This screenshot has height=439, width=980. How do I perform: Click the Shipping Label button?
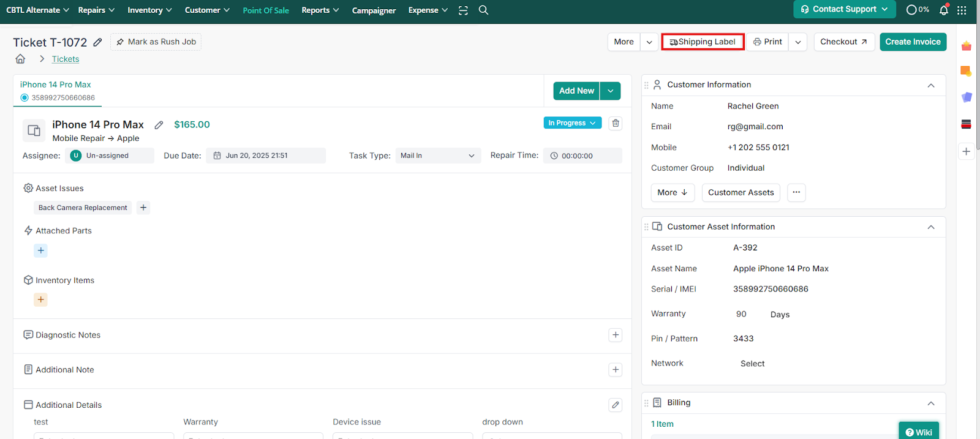click(x=703, y=42)
